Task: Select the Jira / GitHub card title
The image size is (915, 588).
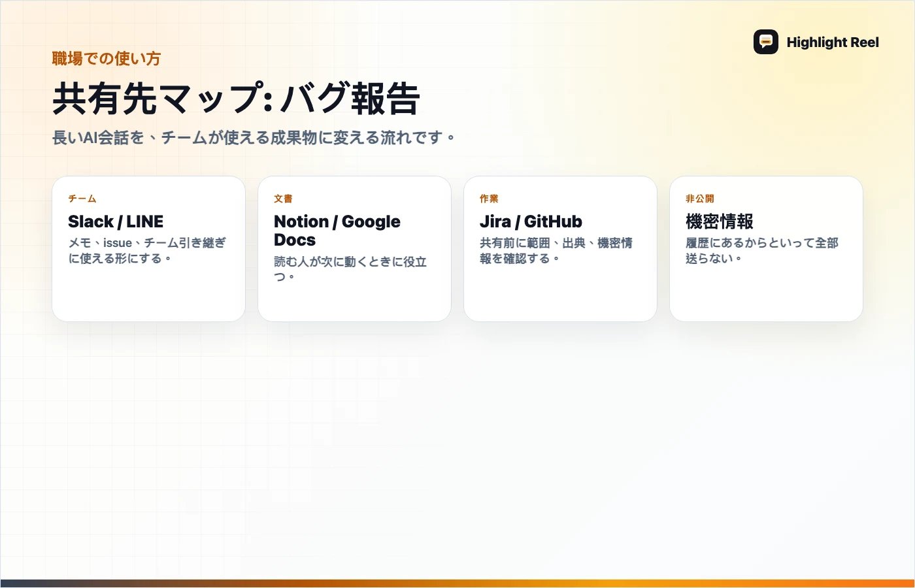Action: coord(531,221)
